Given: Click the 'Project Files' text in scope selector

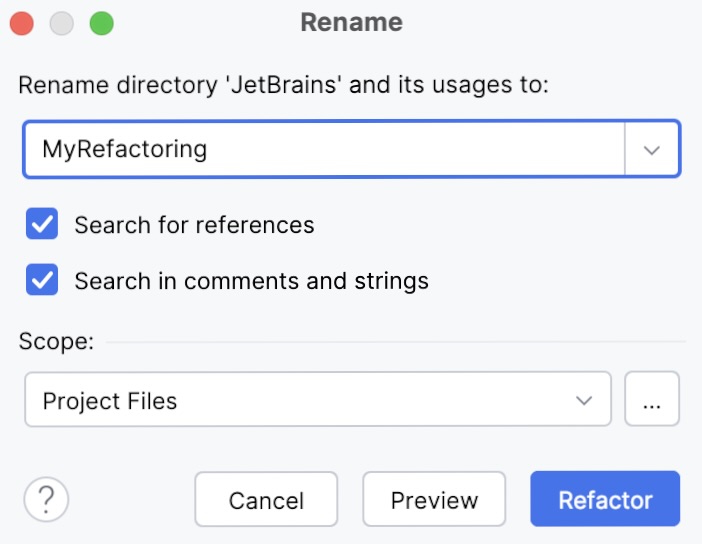Looking at the screenshot, I should 110,401.
